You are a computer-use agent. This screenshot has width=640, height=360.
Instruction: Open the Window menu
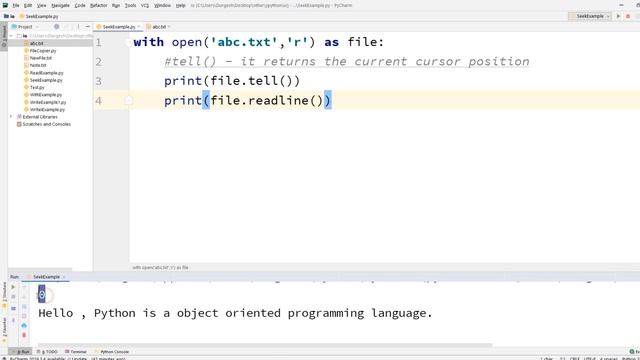click(162, 5)
